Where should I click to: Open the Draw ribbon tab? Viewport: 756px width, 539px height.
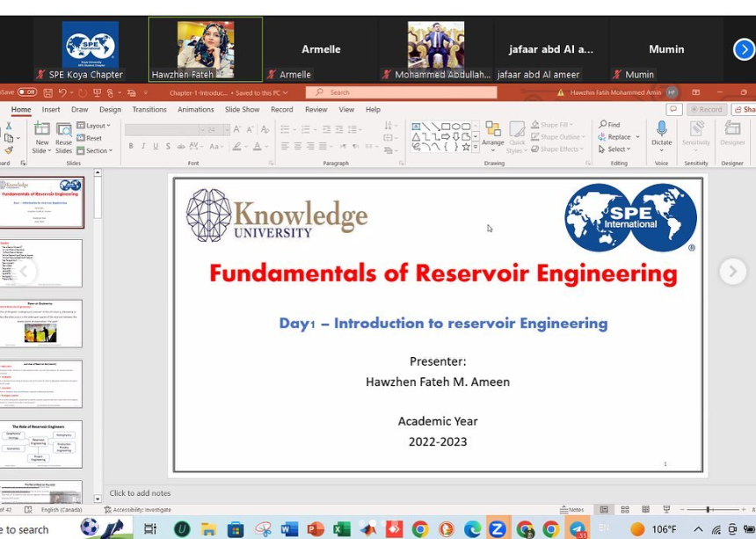point(79,109)
